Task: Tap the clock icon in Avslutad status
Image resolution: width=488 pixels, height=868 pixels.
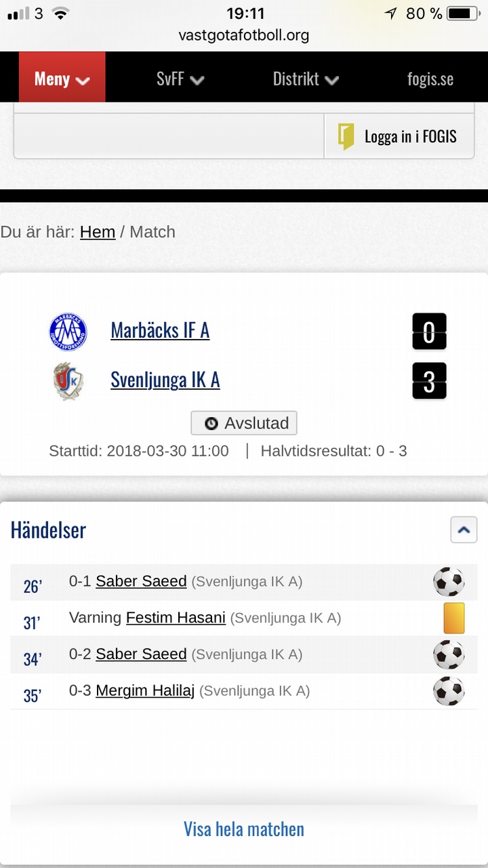Action: [211, 424]
